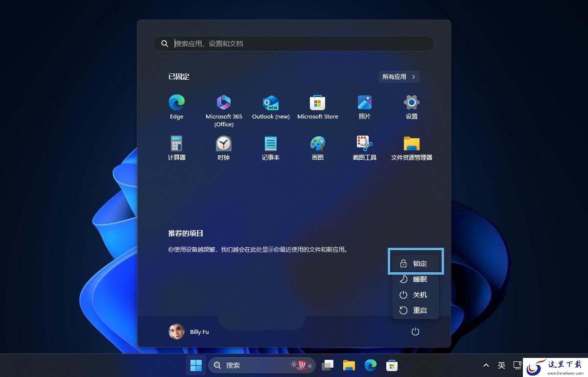Launch the 计算器 (Calculator) app

click(x=177, y=148)
